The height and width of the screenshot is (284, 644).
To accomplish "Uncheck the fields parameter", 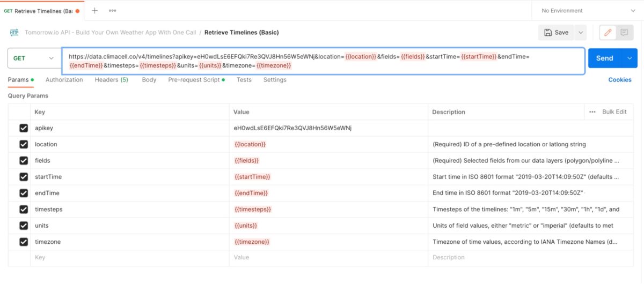I will click(x=24, y=161).
